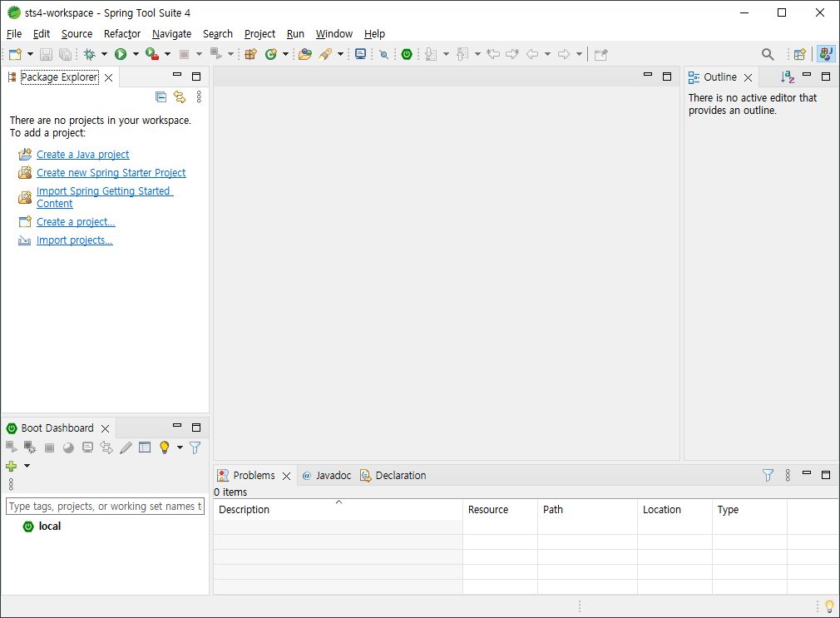Select the Declaration tab
This screenshot has width=840, height=618.
pyautogui.click(x=393, y=476)
